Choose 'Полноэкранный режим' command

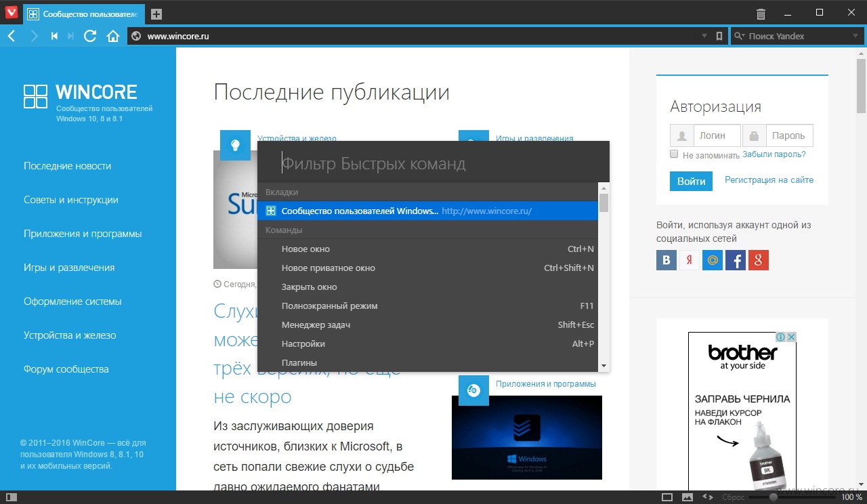click(x=427, y=306)
